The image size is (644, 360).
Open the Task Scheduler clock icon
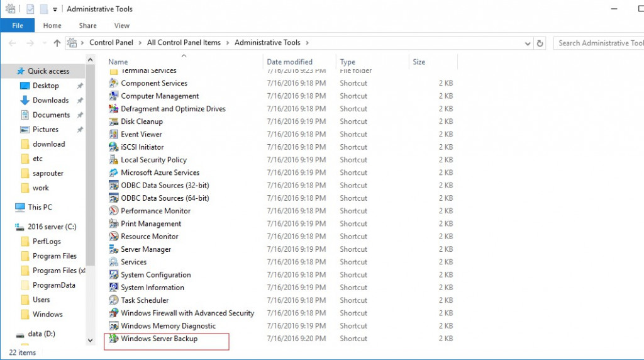point(113,300)
